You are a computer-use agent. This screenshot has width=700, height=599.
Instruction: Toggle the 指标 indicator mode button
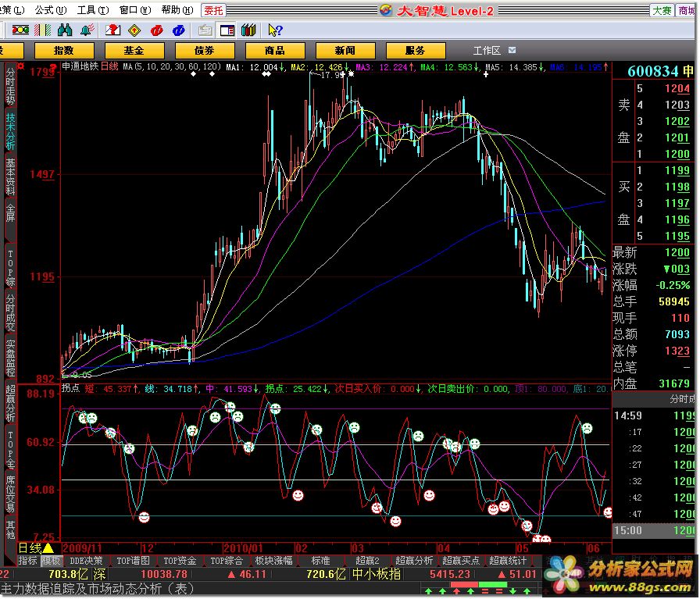point(28,561)
